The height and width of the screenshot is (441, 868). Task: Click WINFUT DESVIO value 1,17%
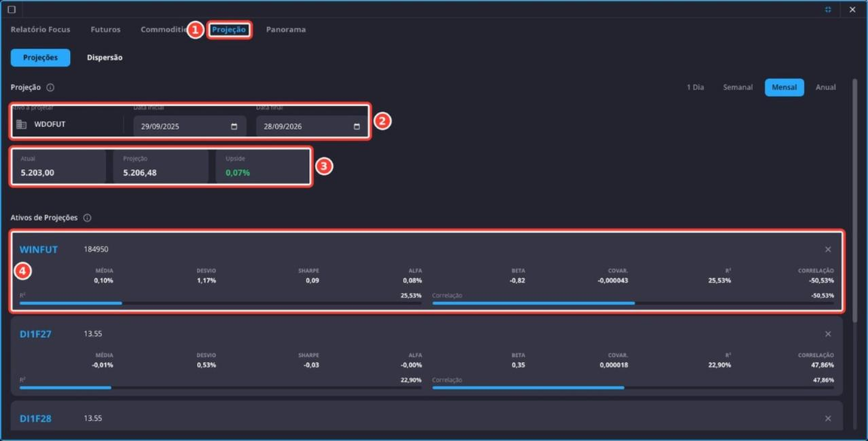pos(206,280)
